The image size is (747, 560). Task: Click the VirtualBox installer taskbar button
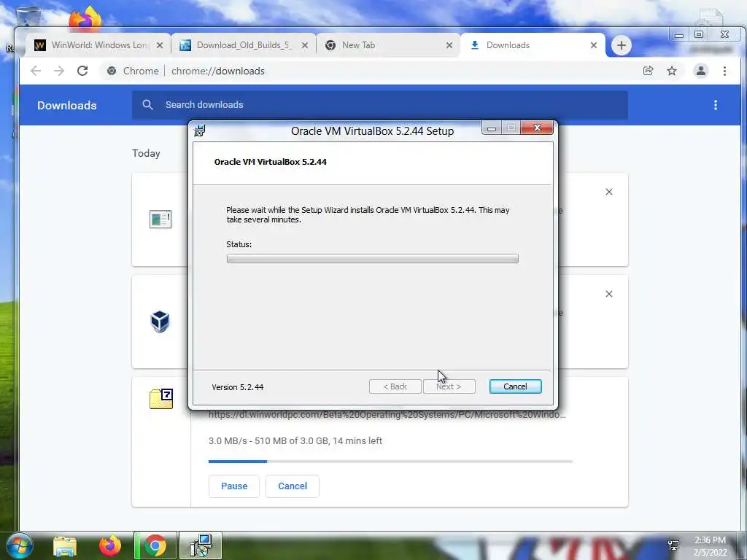tap(201, 545)
